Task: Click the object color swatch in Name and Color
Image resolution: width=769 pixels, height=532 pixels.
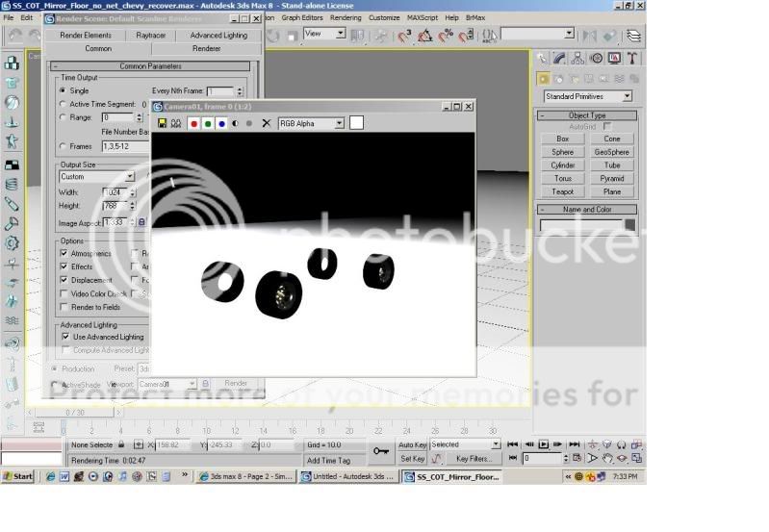Action: coord(630,225)
